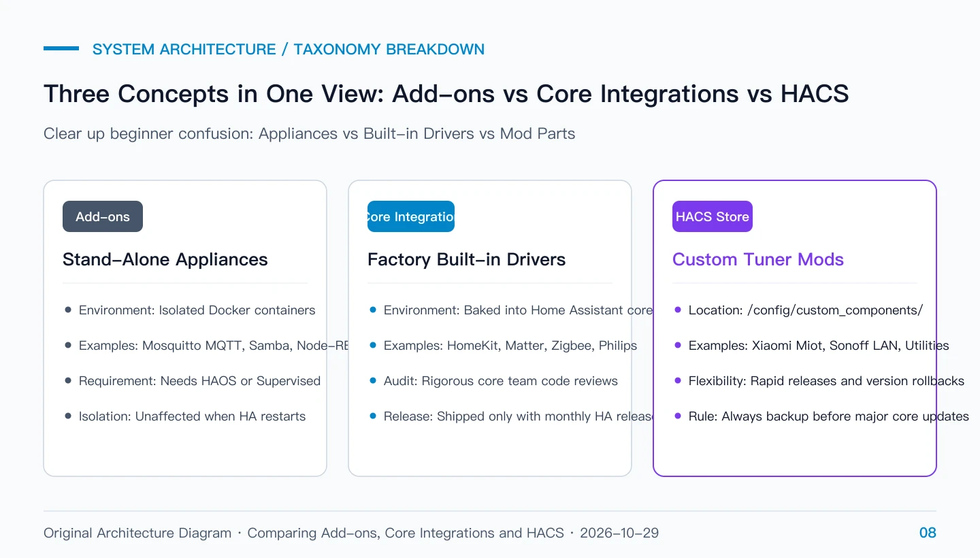Click 'Location: /config/custom_components/' bullet
This screenshot has height=558, width=980.
point(806,310)
